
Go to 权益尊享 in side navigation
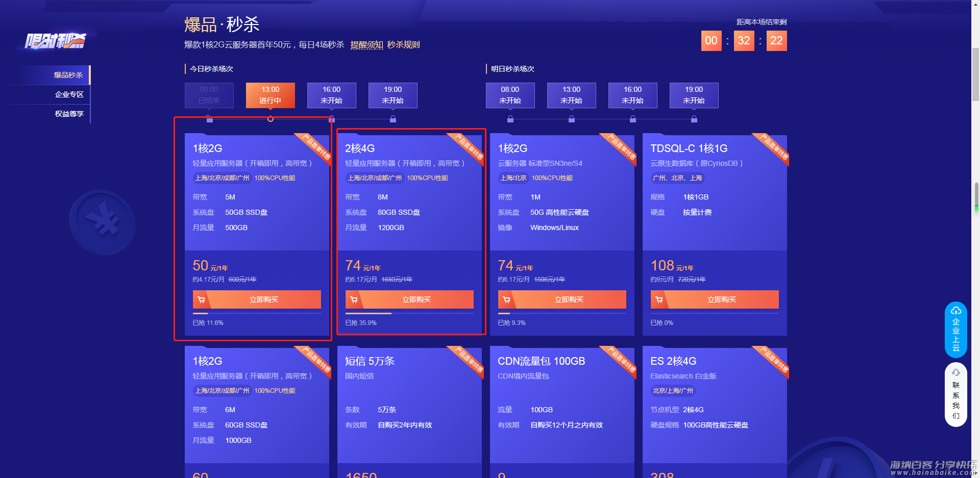pyautogui.click(x=69, y=114)
